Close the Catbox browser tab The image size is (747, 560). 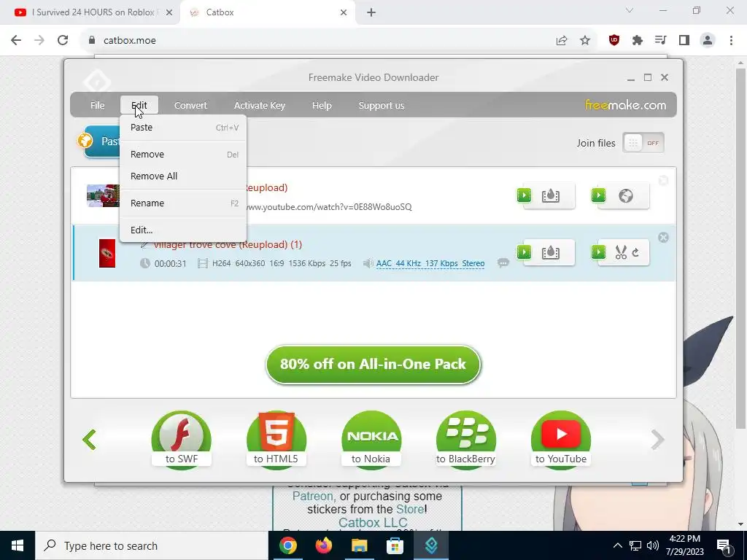coord(344,12)
